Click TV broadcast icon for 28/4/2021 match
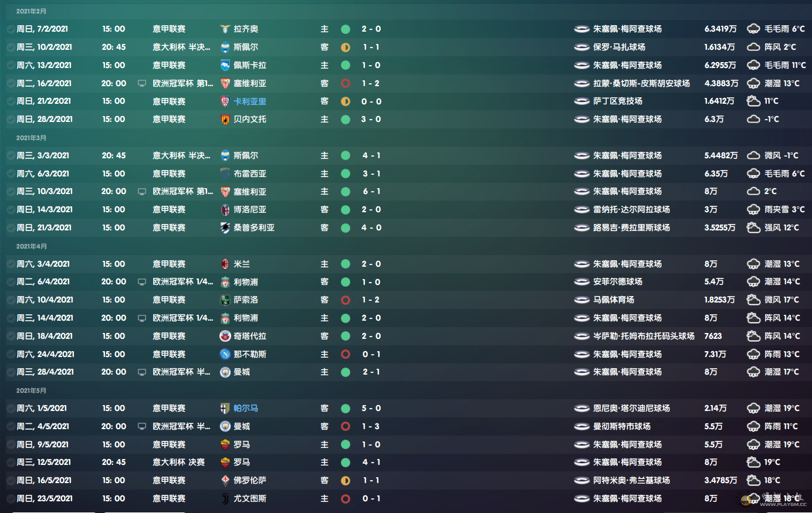 [141, 372]
